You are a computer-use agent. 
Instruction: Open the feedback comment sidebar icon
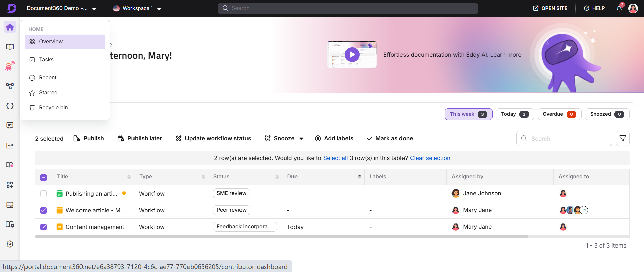(x=10, y=125)
